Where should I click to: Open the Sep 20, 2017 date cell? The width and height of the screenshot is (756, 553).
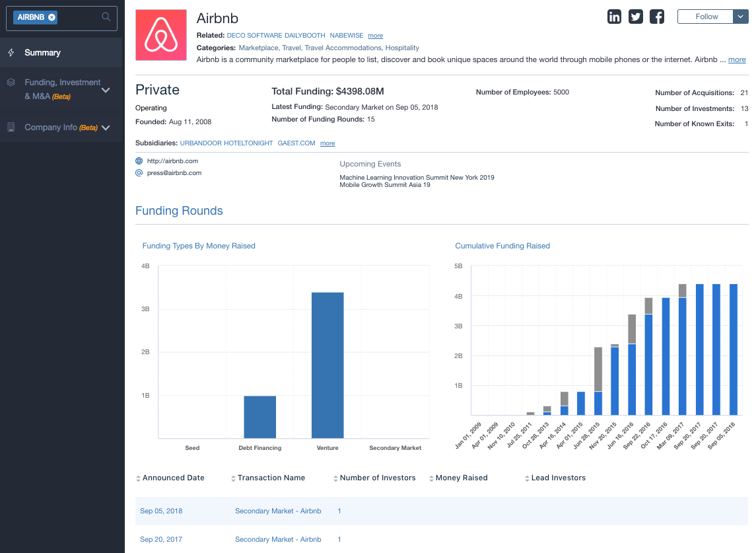[161, 540]
